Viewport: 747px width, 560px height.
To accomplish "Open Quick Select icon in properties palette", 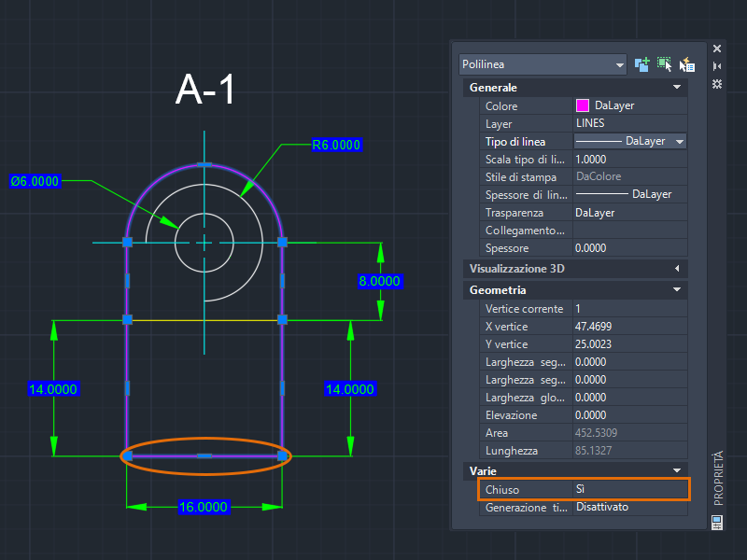I will [x=687, y=64].
